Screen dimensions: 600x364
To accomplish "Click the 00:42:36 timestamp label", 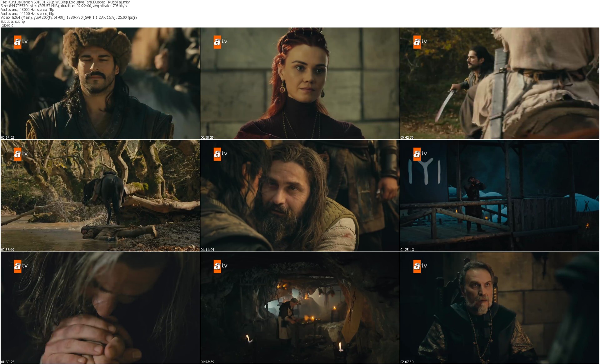I will pos(407,137).
